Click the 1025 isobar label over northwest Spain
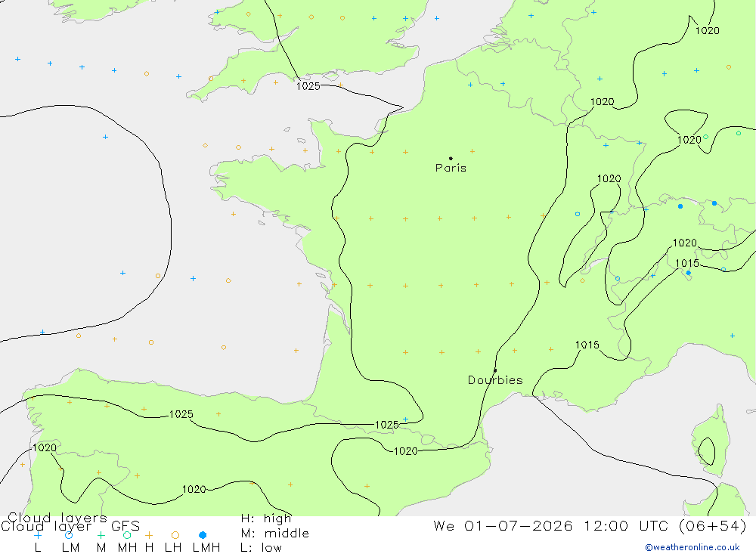This screenshot has width=756, height=554. click(181, 414)
